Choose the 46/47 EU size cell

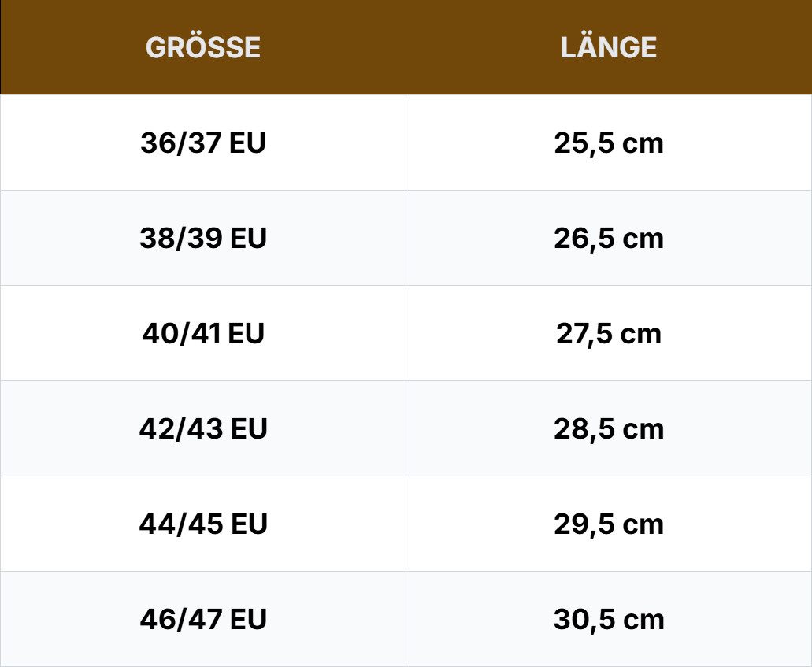coord(203,620)
